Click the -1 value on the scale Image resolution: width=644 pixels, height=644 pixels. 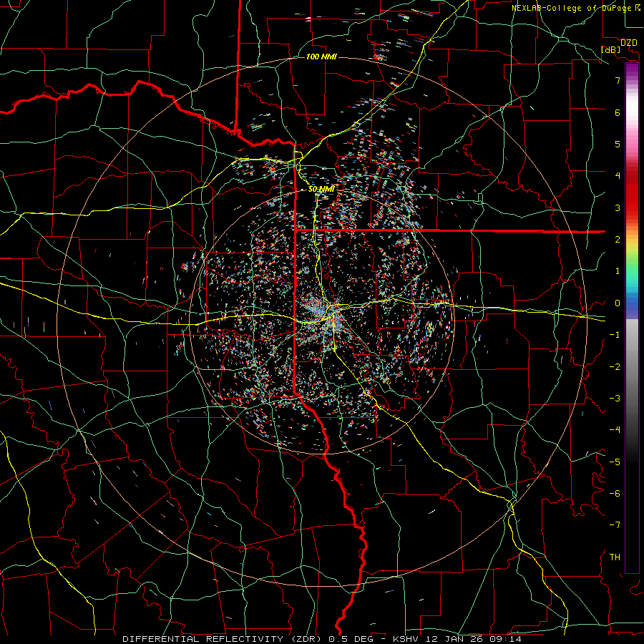click(615, 335)
